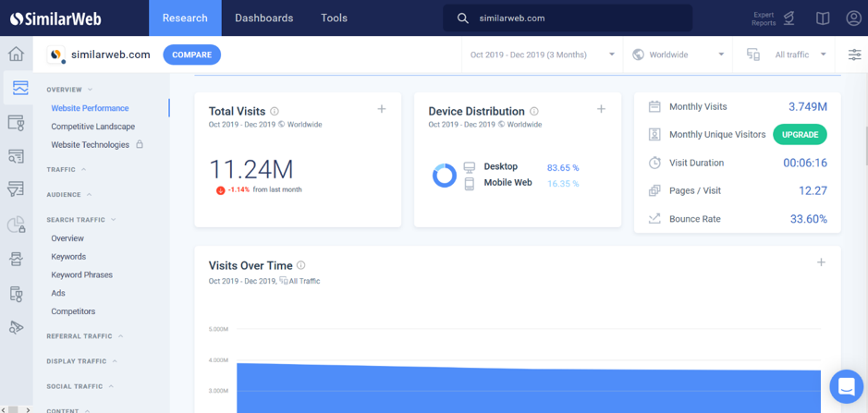Screen dimensions: 868x413
Task: Expand the SOCIAL TRAFFIC section
Action: 80,386
